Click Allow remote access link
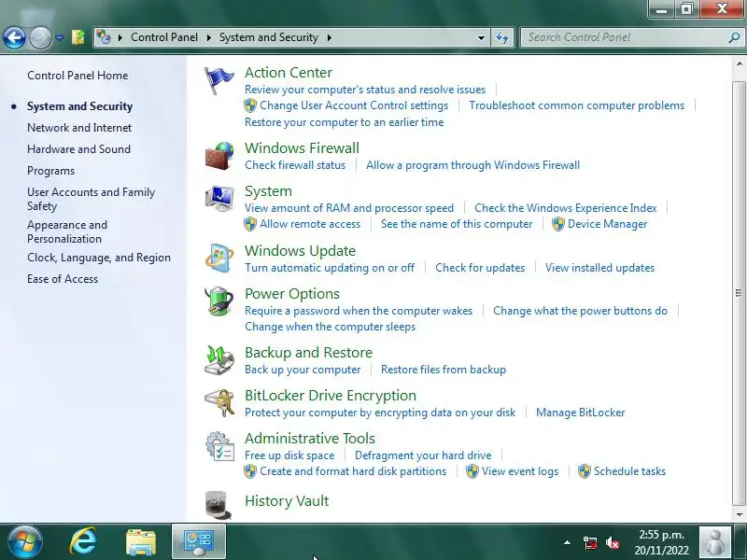The height and width of the screenshot is (560, 747). point(310,224)
